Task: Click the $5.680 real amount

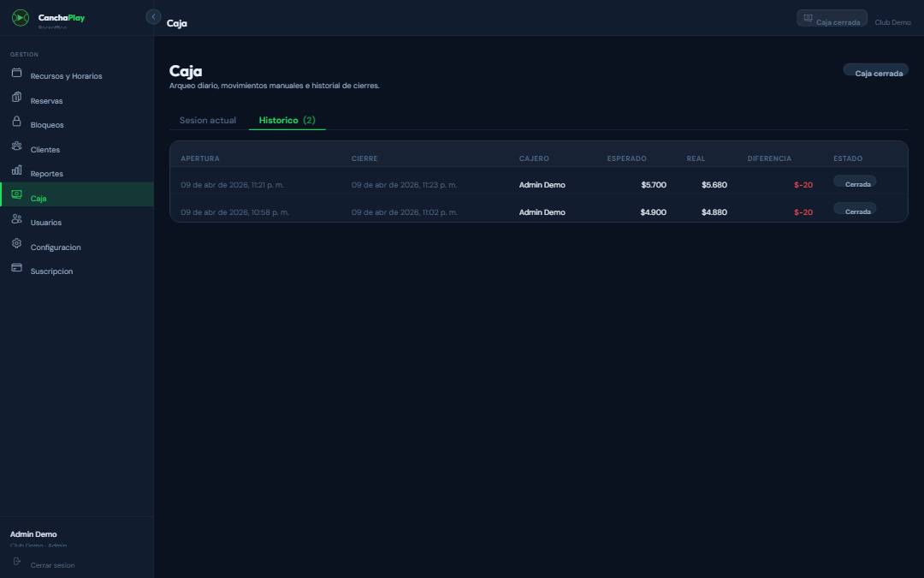Action: click(714, 185)
